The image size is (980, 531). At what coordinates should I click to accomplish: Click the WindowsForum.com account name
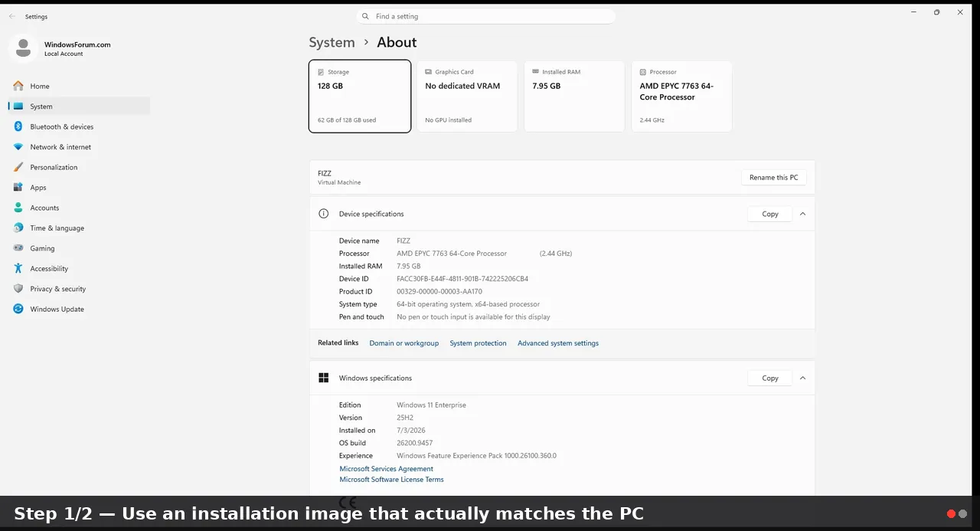(77, 44)
